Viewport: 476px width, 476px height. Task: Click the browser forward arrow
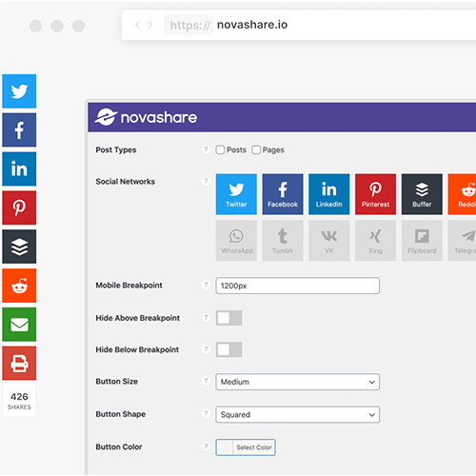click(150, 25)
